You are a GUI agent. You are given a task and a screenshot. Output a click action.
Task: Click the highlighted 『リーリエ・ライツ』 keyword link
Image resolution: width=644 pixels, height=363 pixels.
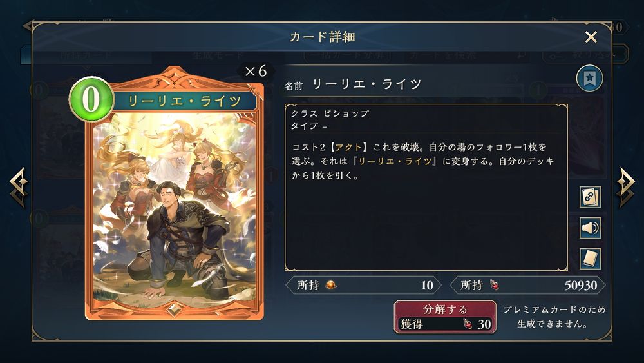pyautogui.click(x=395, y=161)
